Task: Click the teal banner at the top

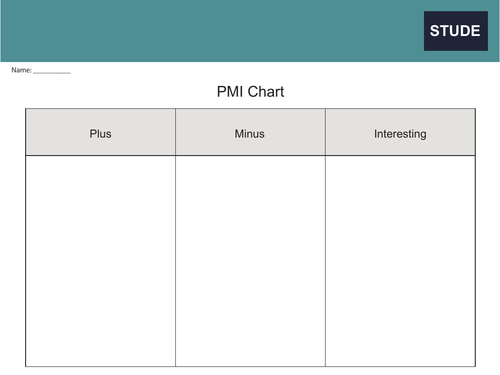Action: click(x=250, y=31)
